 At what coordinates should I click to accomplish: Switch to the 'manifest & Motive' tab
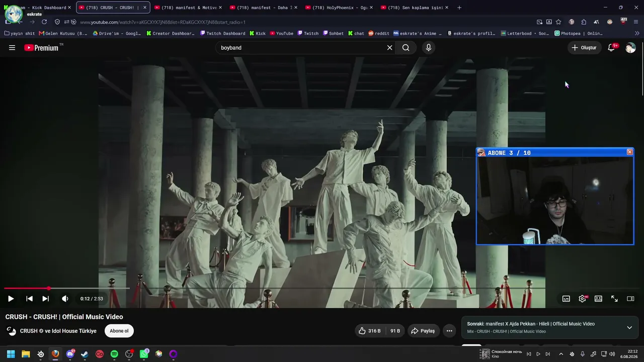pyautogui.click(x=189, y=8)
